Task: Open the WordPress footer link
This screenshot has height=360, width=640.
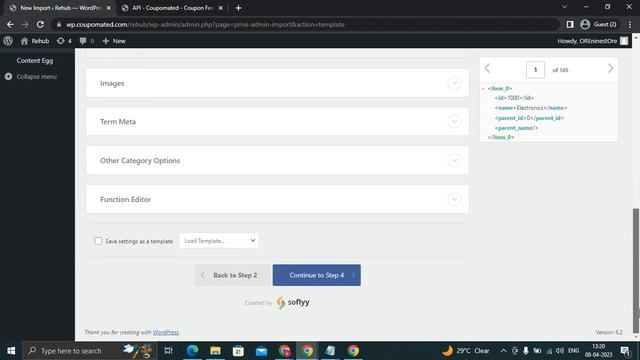Action: point(166,332)
